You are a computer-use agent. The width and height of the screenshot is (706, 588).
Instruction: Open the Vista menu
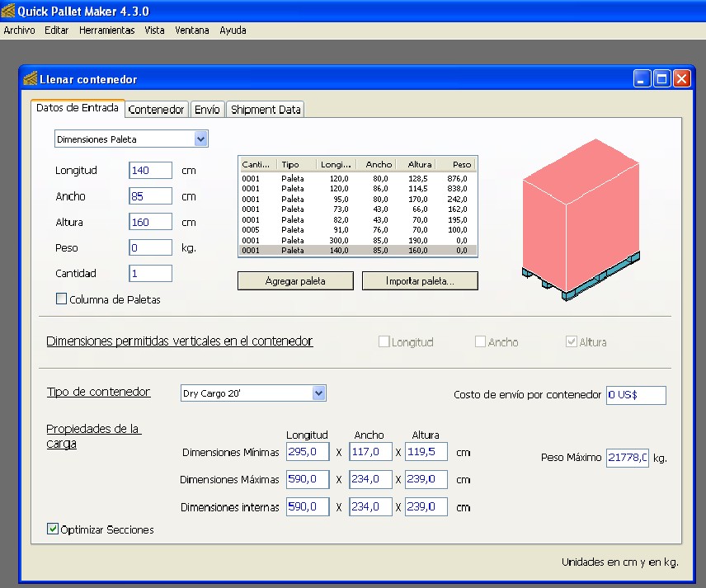[x=154, y=31]
